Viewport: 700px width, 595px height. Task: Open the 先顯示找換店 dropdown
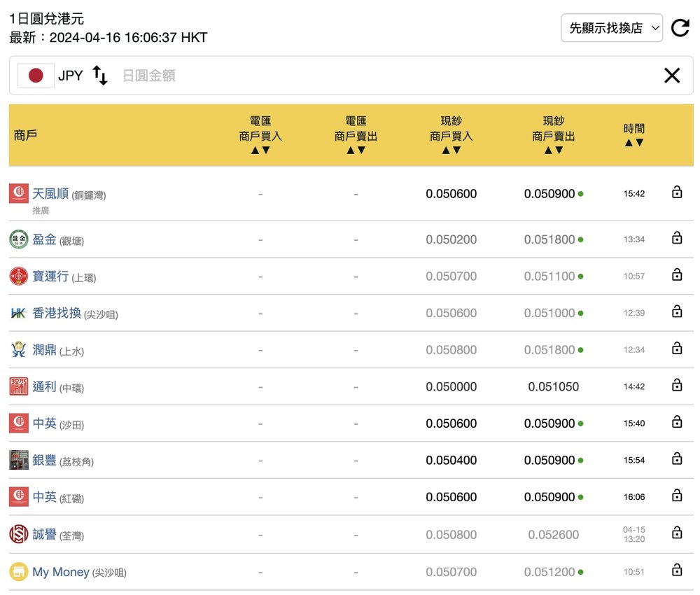(611, 28)
